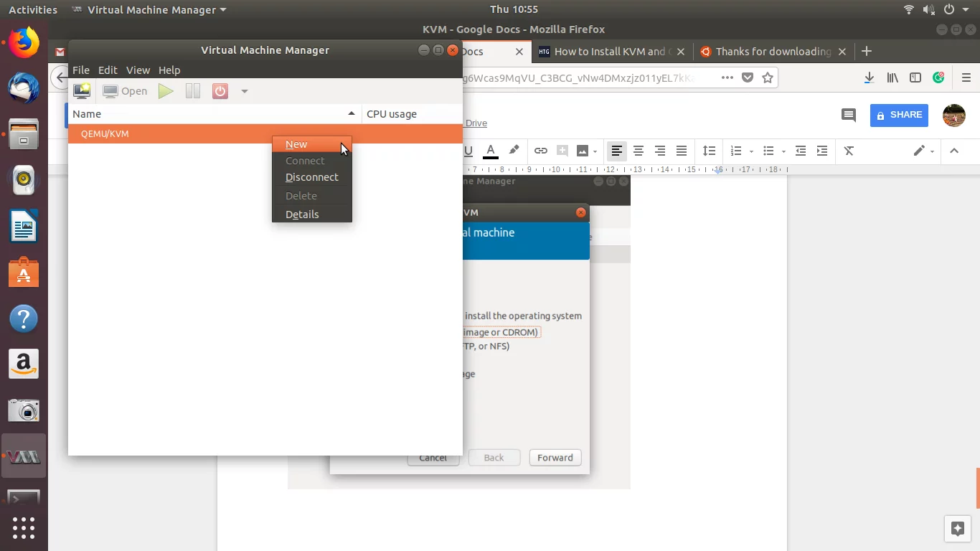Expand the numbered list style dropdown
The image size is (980, 551).
751,151
